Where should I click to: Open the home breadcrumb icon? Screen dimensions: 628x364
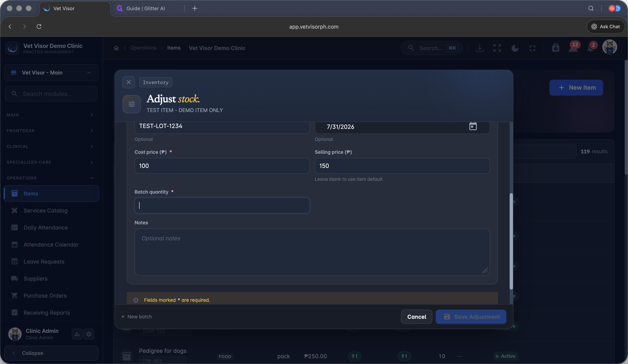pos(116,48)
